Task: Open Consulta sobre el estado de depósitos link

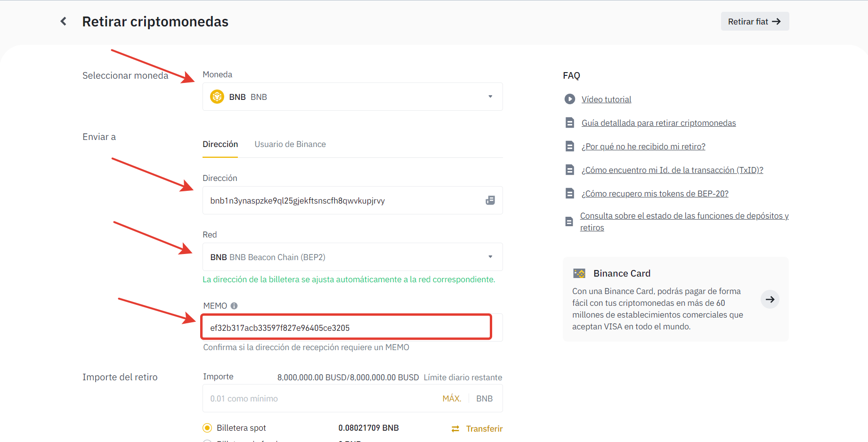Action: point(684,221)
